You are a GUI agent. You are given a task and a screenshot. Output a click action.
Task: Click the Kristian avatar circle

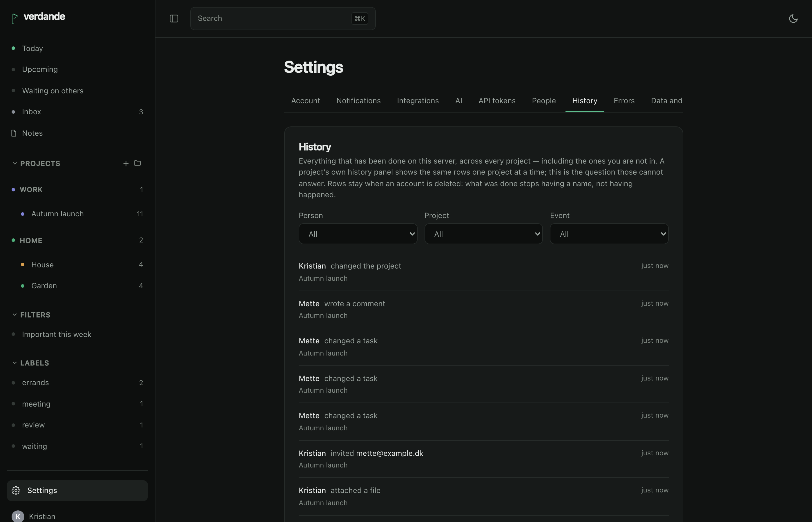(18, 516)
